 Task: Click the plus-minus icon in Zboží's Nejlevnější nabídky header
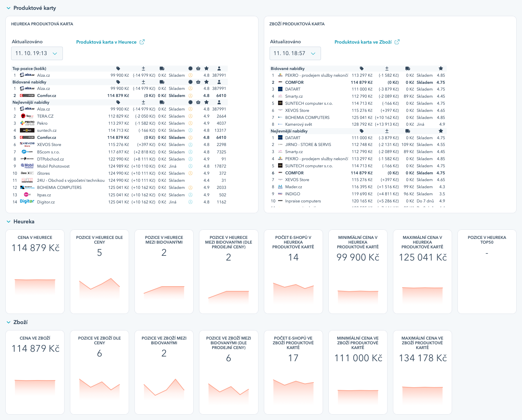387,131
